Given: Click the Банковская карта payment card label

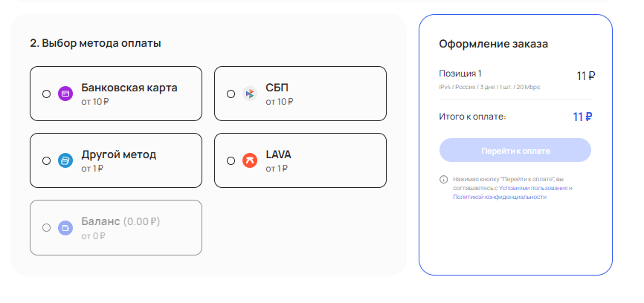Looking at the screenshot, I should 129,88.
